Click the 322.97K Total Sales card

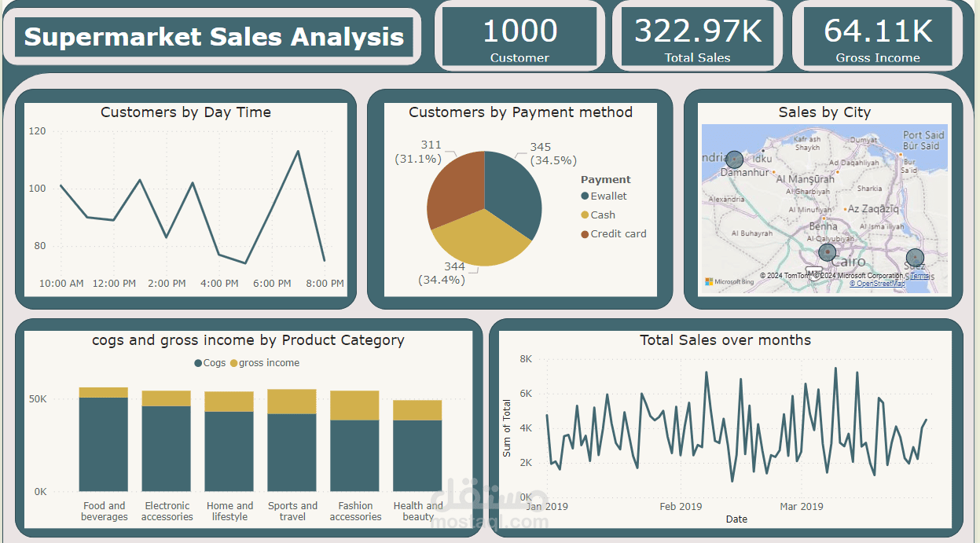697,35
